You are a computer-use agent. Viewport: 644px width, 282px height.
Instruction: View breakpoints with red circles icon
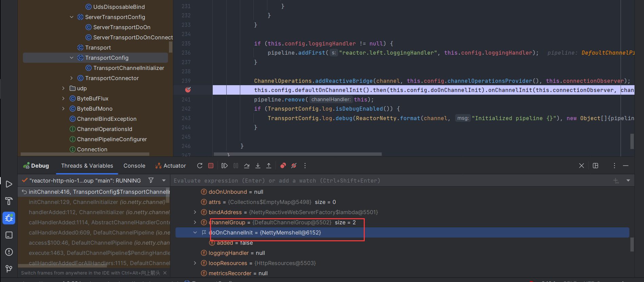[x=283, y=166]
